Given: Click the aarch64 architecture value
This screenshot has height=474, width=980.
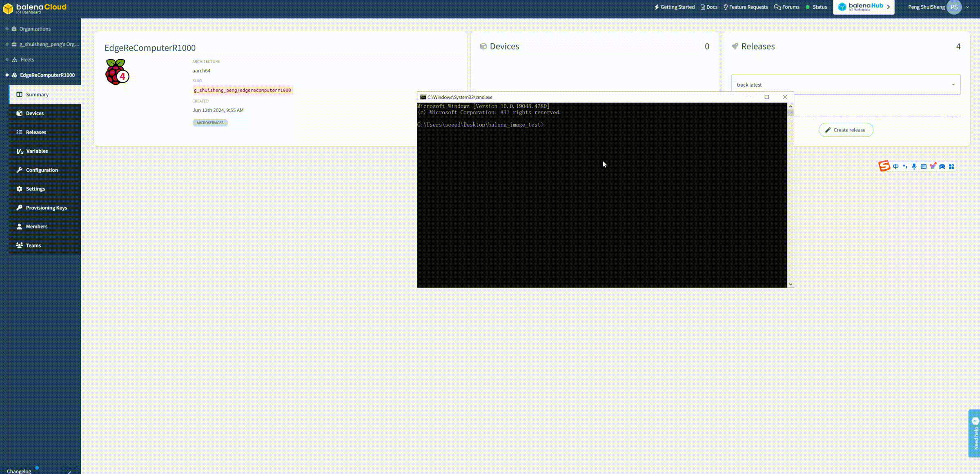Looking at the screenshot, I should click(x=201, y=71).
